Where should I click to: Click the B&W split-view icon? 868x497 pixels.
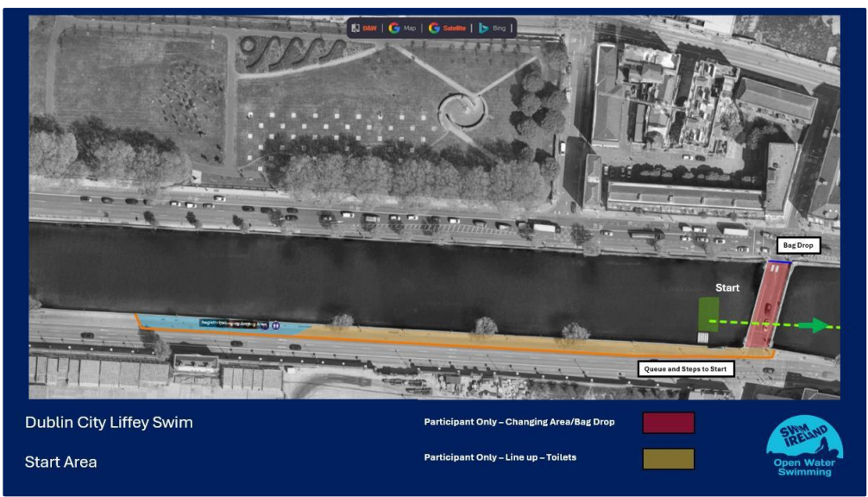coord(355,28)
